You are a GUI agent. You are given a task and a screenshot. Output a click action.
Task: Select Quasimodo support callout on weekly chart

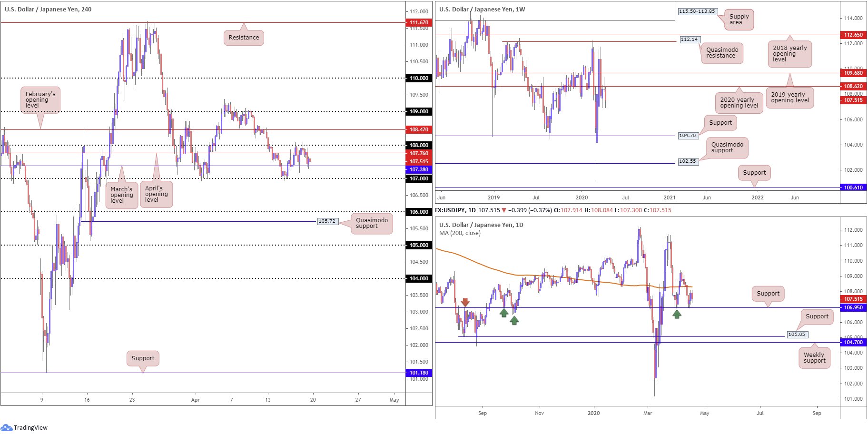coord(727,148)
